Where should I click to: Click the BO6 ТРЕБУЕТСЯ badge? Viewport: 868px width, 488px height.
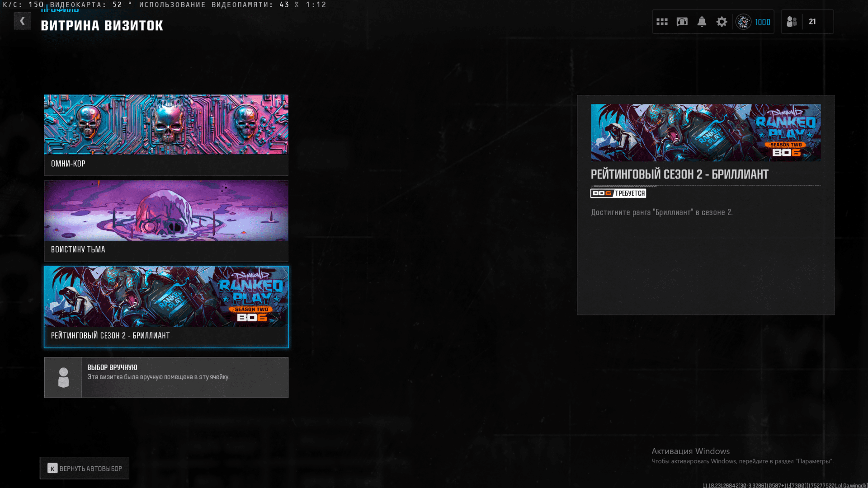[x=618, y=193]
